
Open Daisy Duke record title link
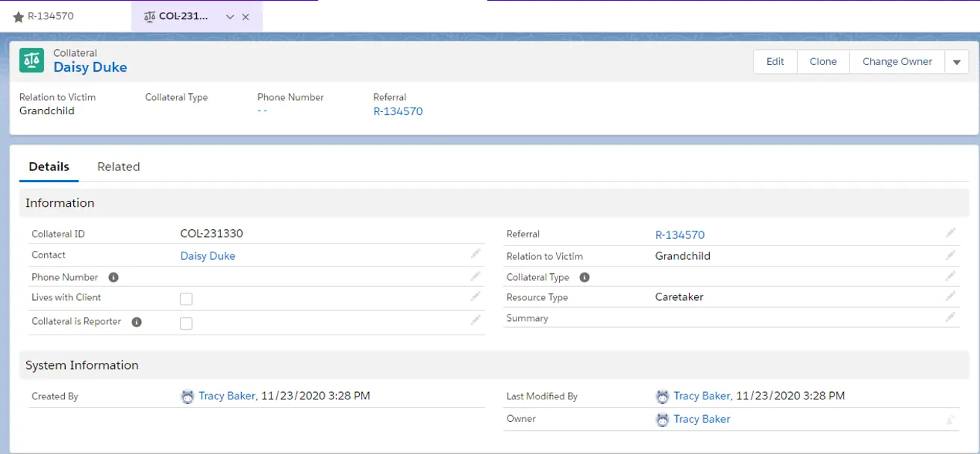click(x=90, y=67)
